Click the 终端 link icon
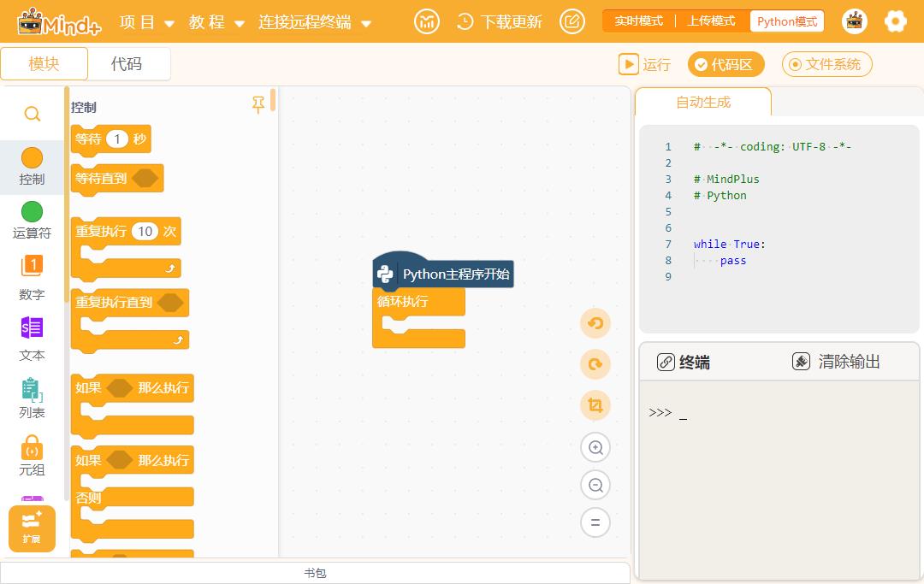924x584 pixels. point(666,362)
